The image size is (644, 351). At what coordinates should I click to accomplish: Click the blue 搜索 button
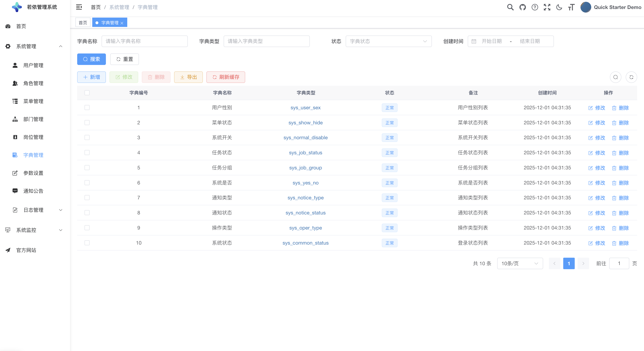click(92, 59)
